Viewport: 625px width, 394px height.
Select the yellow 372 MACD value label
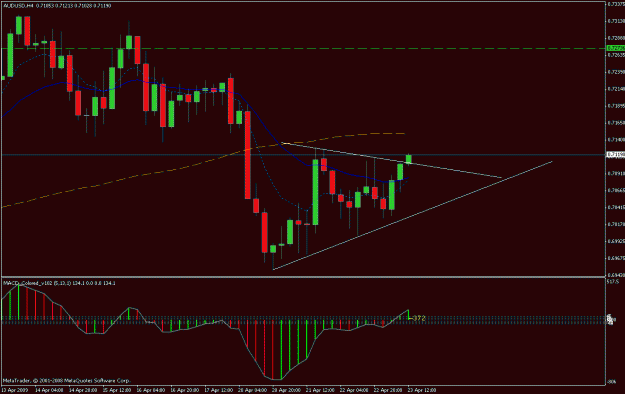[x=419, y=318]
